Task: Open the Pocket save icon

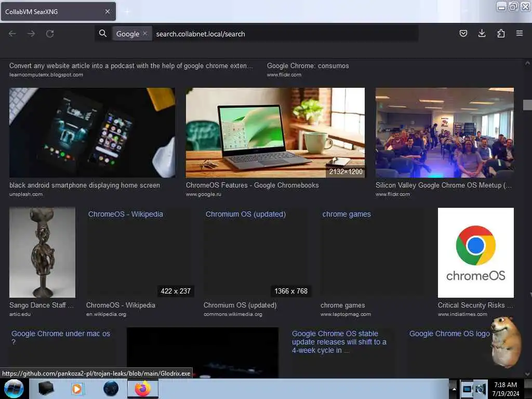Action: [x=463, y=33]
